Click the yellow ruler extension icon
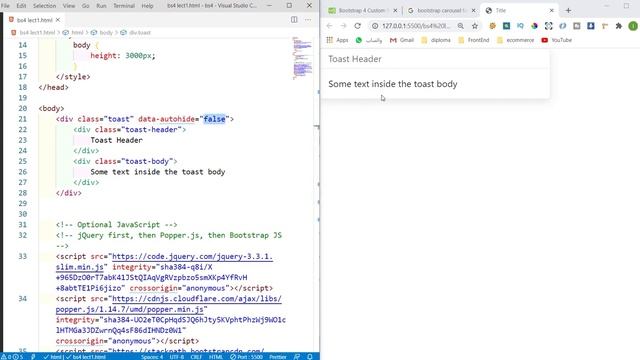This screenshot has width=640, height=360. pyautogui.click(x=605, y=26)
